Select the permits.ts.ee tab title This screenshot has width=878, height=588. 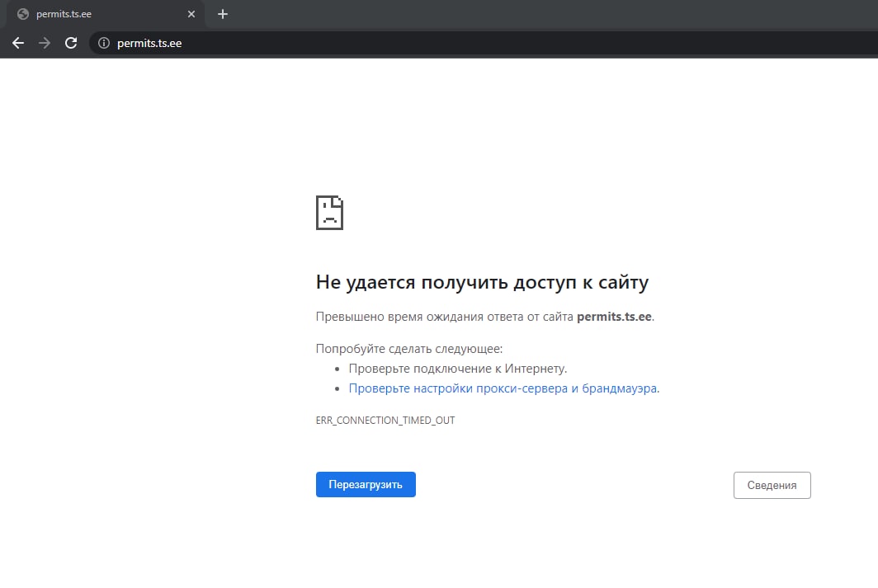point(64,14)
